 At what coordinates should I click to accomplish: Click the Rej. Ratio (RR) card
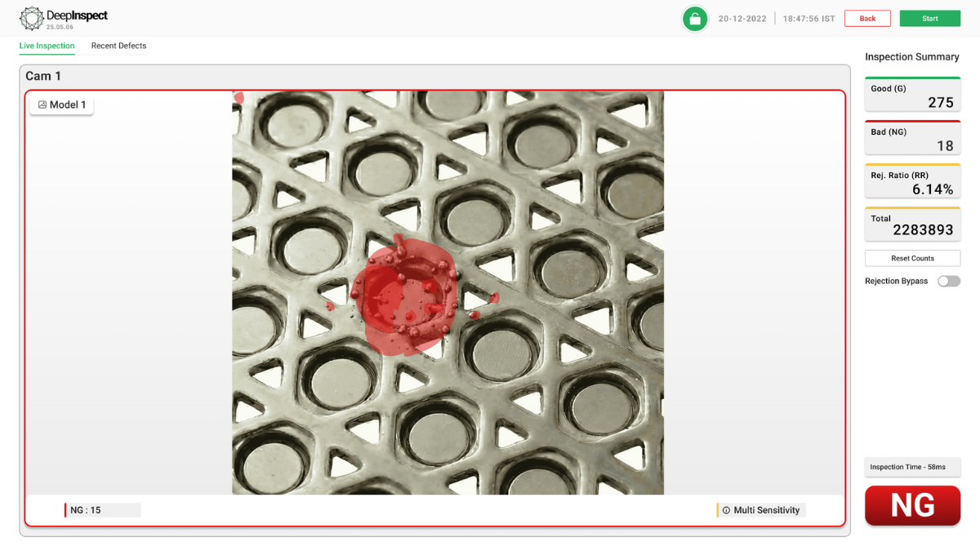pyautogui.click(x=912, y=181)
